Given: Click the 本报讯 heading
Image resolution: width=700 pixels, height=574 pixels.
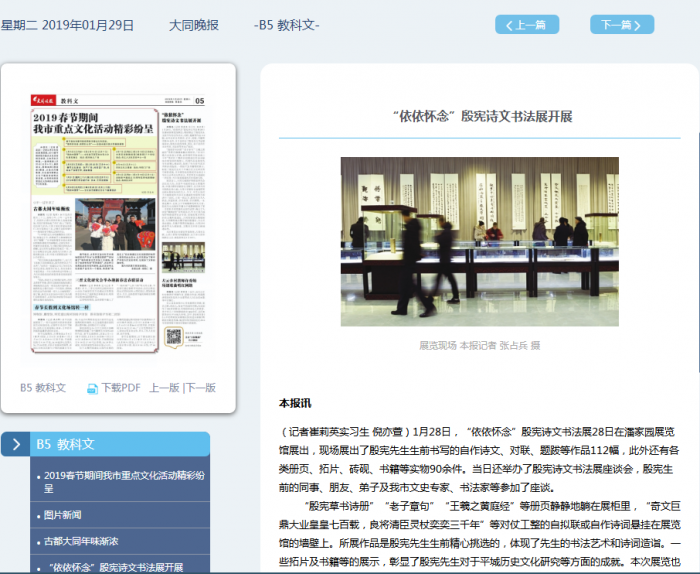Looking at the screenshot, I should coord(295,403).
